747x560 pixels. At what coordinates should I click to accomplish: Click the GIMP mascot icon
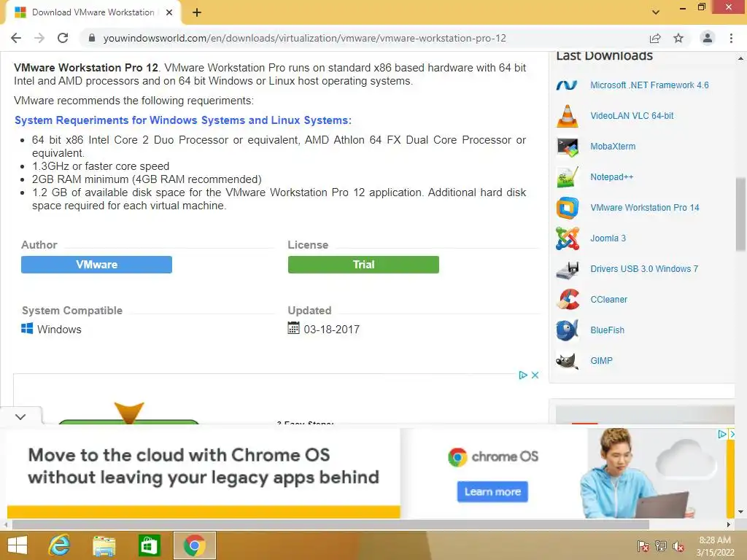pos(567,361)
